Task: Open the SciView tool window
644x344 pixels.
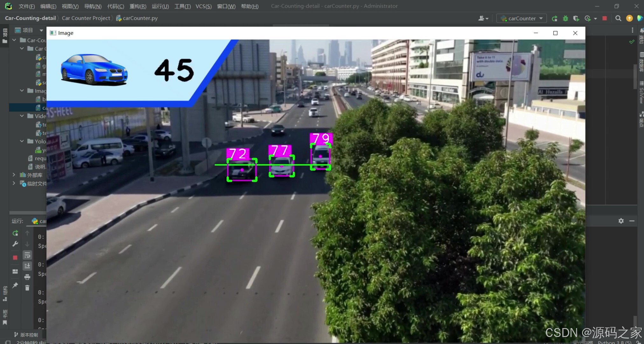Action: pos(641,93)
